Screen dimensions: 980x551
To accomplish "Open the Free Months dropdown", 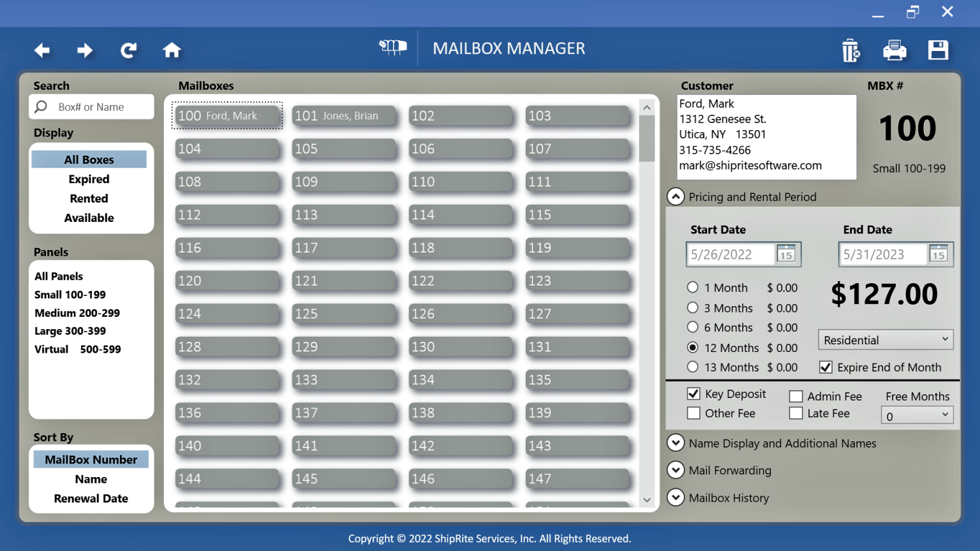I will tap(917, 416).
